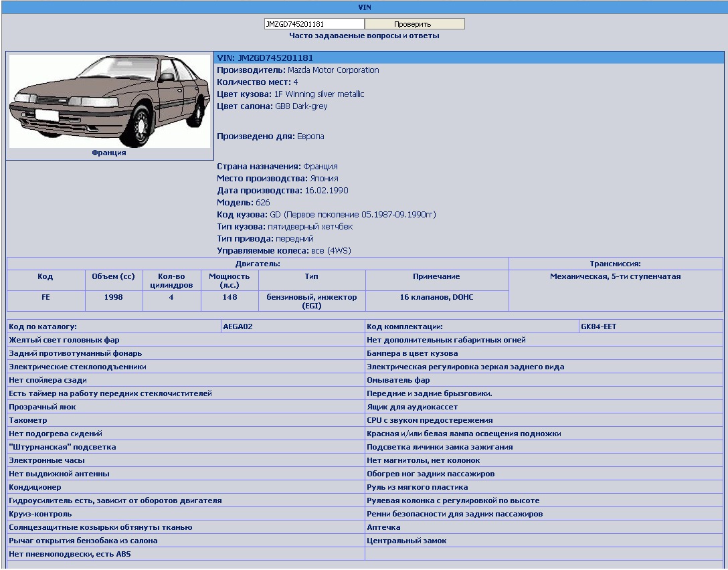Select the VIN: JMZGD745201181 header row

point(470,58)
